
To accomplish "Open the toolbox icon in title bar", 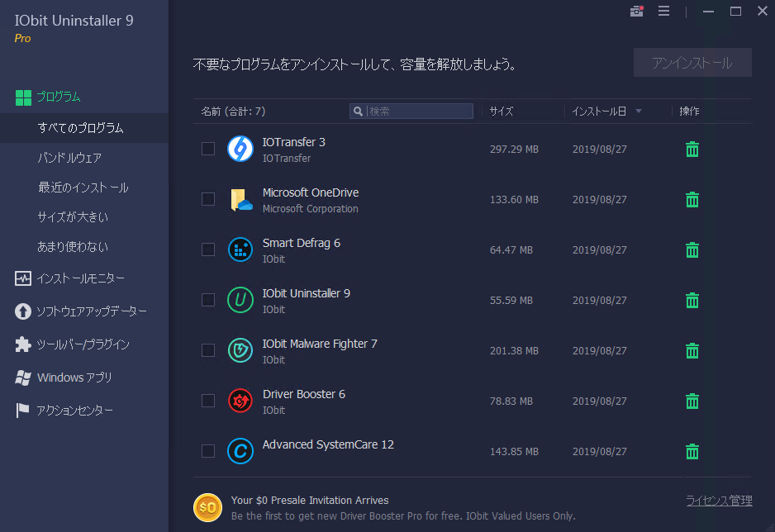I will click(636, 11).
